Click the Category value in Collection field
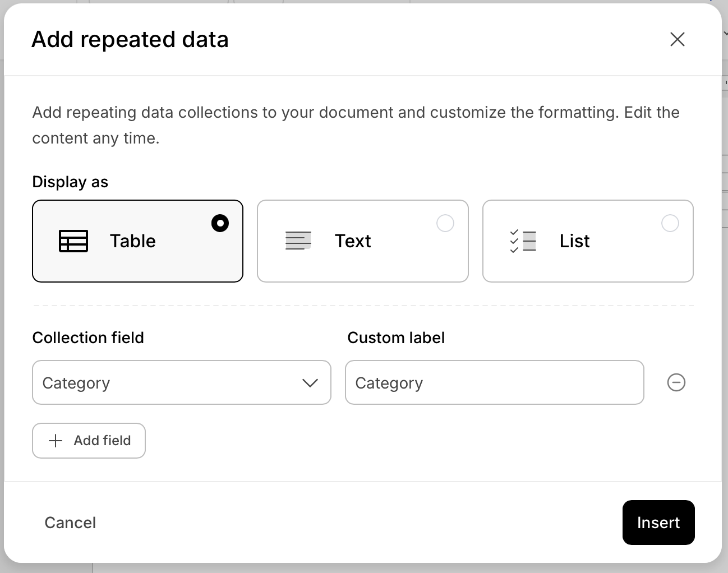This screenshot has height=573, width=728. 76,383
